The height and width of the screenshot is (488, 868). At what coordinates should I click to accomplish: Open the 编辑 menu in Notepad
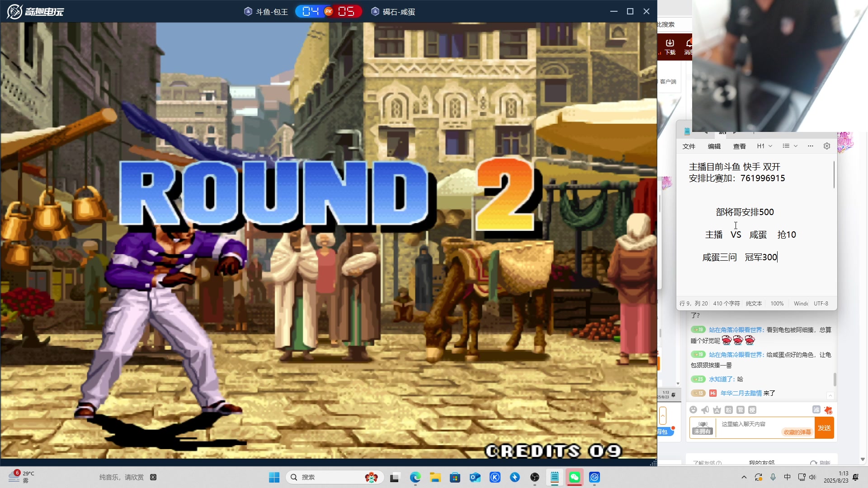click(x=714, y=146)
